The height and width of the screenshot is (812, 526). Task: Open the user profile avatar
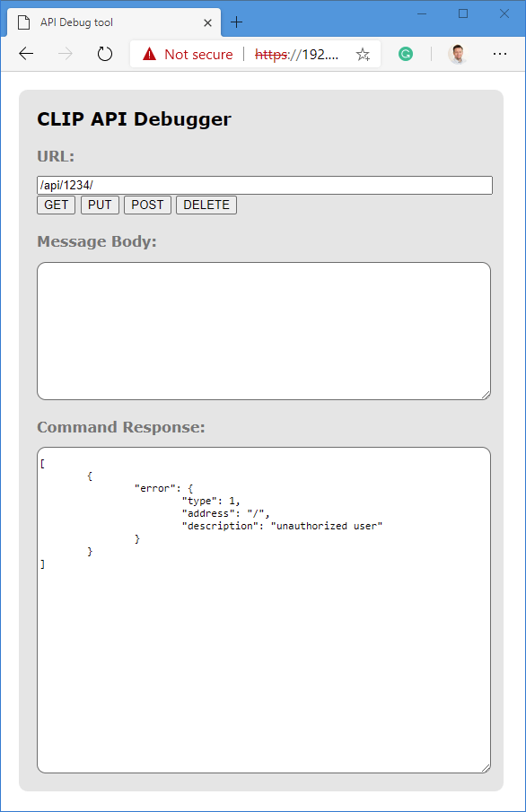458,54
